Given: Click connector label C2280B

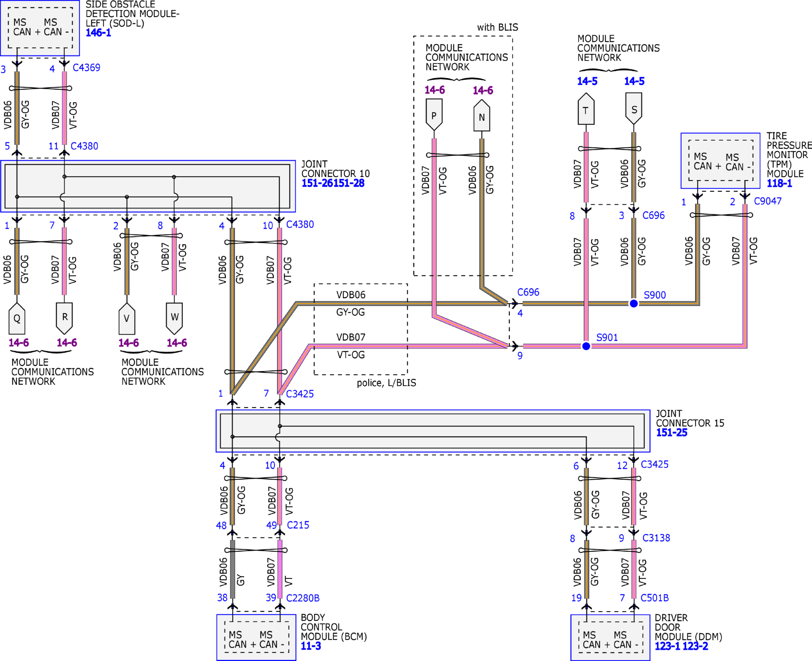Looking at the screenshot, I should (x=303, y=598).
